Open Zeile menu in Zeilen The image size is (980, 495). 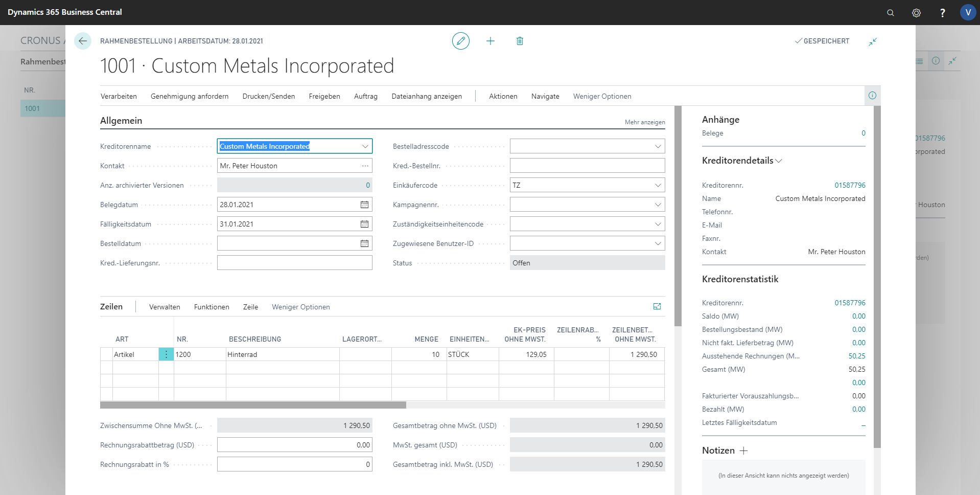[250, 307]
